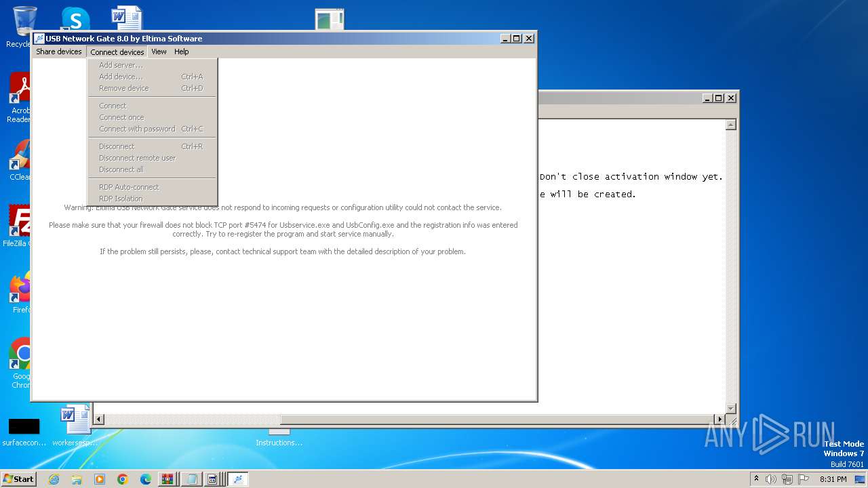Open Action Center flag icon
Screen dimensions: 868x488
point(804,479)
